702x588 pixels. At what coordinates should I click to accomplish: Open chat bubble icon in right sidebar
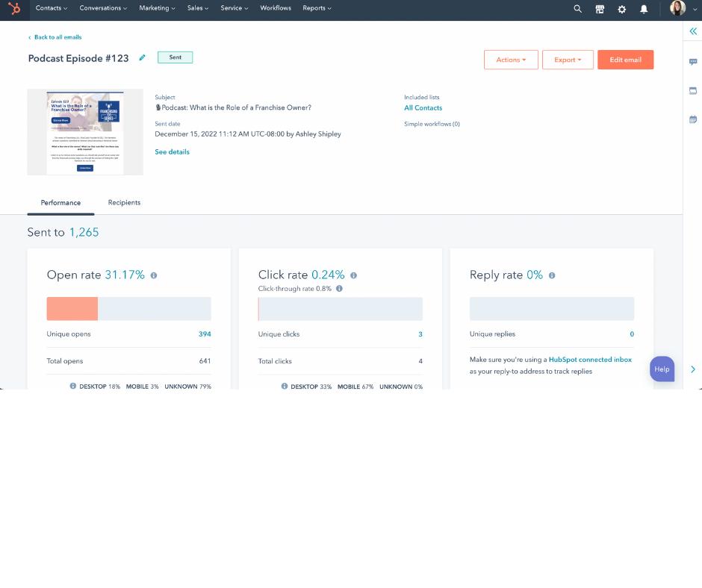(693, 62)
